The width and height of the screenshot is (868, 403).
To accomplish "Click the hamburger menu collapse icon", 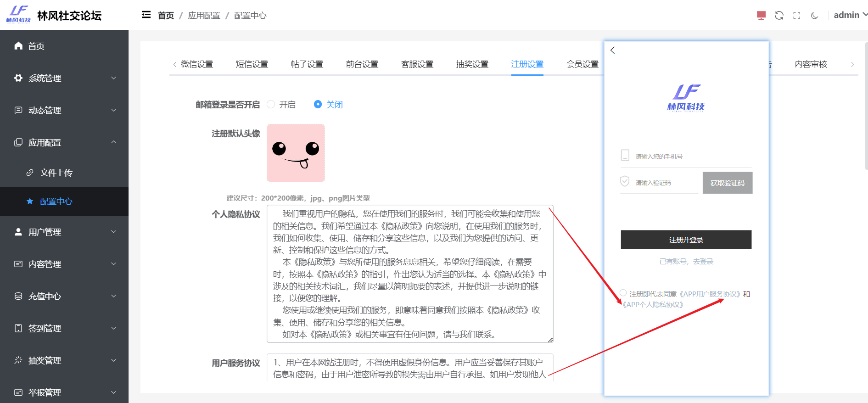I will click(x=146, y=15).
